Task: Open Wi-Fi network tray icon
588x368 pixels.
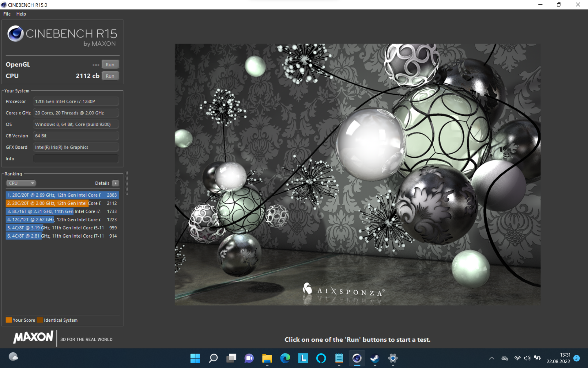Action: coord(517,358)
